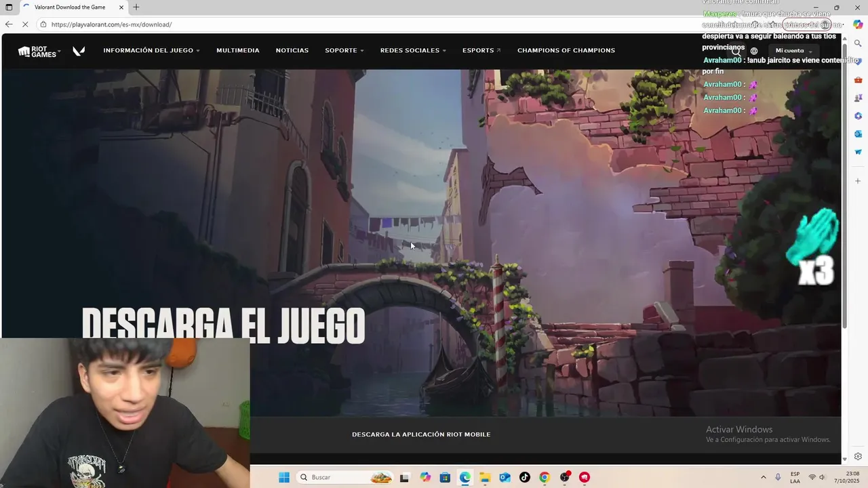Open a new browser tab
This screenshot has width=868, height=488.
[x=136, y=7]
